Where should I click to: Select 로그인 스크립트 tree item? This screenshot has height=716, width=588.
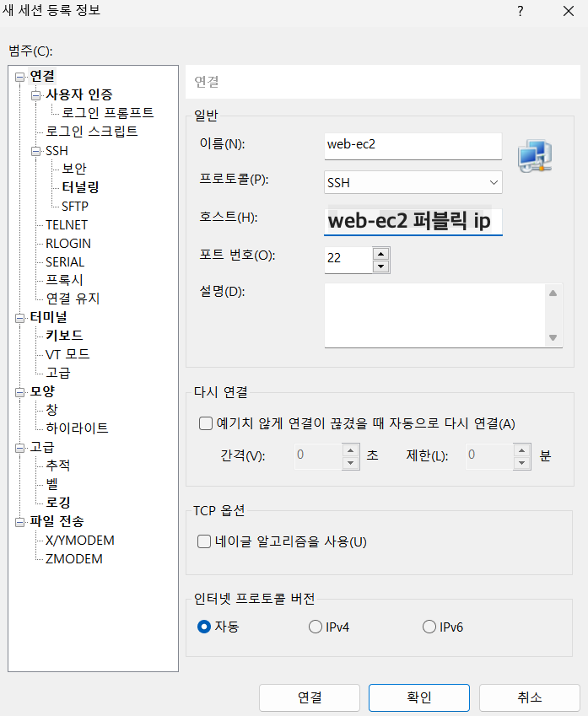[x=91, y=132]
